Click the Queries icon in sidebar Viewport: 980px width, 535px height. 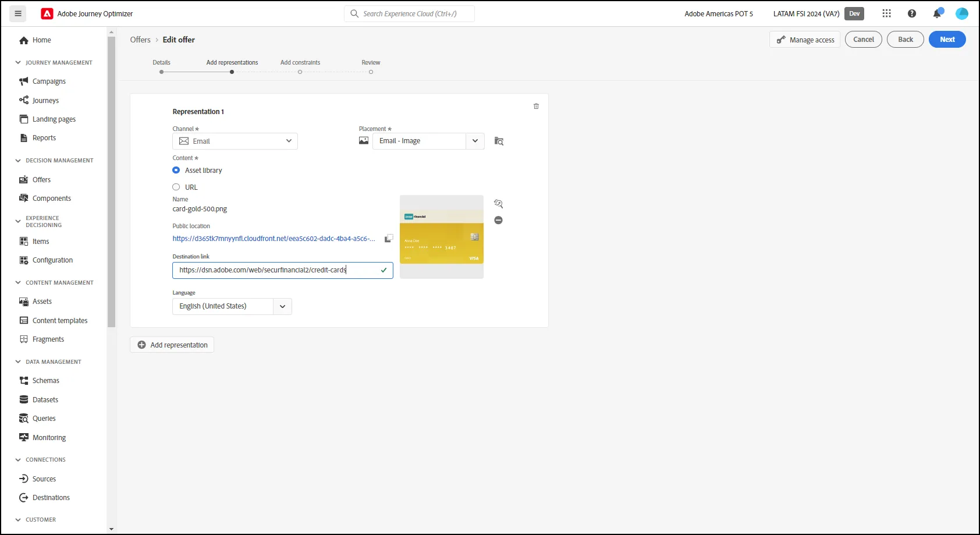tap(24, 419)
